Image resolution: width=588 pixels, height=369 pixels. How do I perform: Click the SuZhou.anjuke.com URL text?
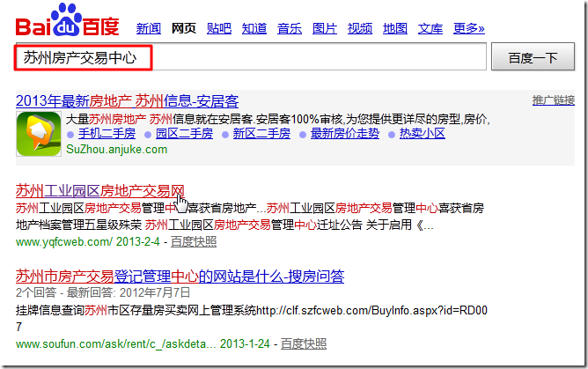(x=116, y=149)
